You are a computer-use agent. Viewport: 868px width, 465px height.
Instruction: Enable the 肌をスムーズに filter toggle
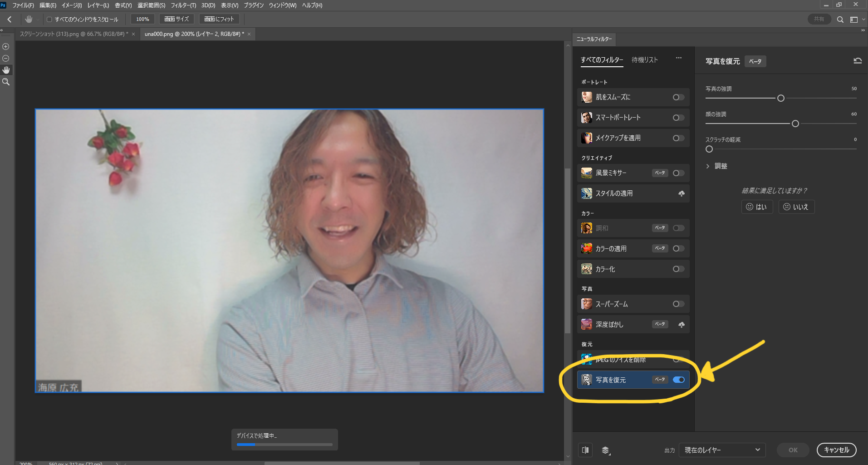point(678,97)
